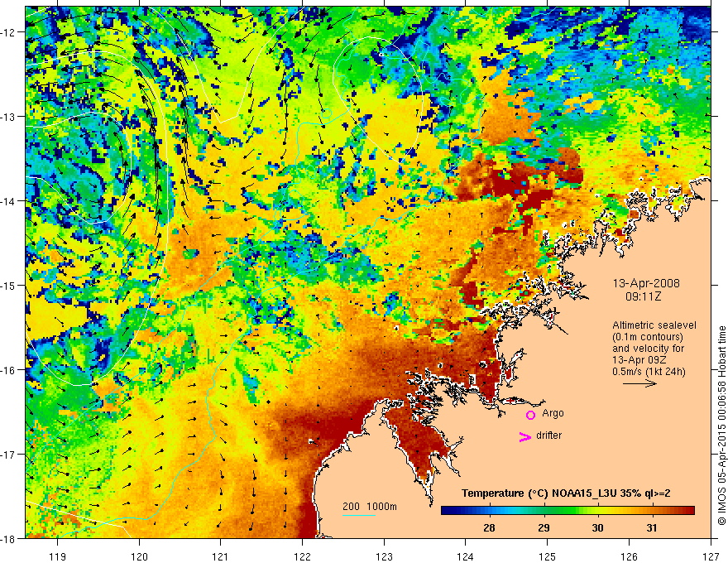The height and width of the screenshot is (563, 728).
Task: Click the magenta Argo circle legend marker
Action: pos(530,415)
